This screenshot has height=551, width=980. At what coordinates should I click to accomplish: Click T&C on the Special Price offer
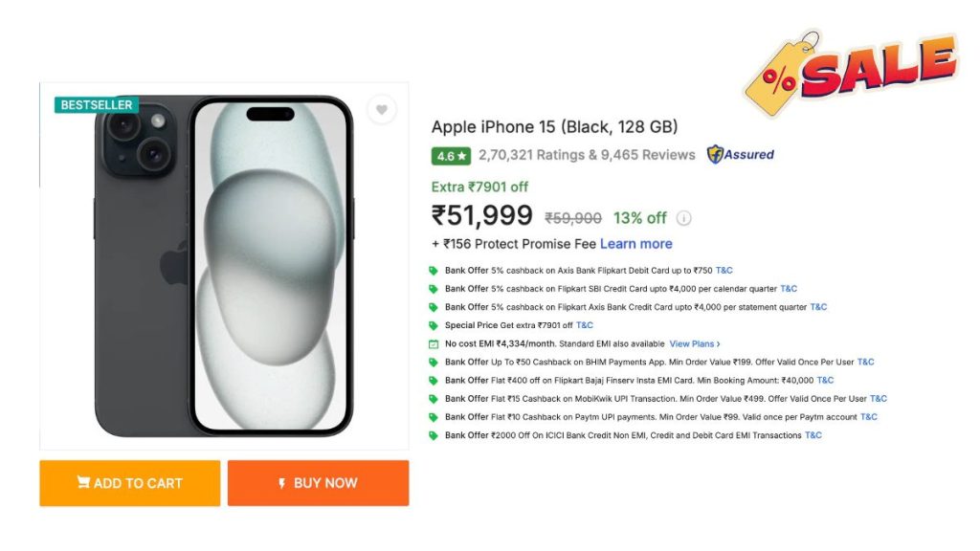[585, 324]
